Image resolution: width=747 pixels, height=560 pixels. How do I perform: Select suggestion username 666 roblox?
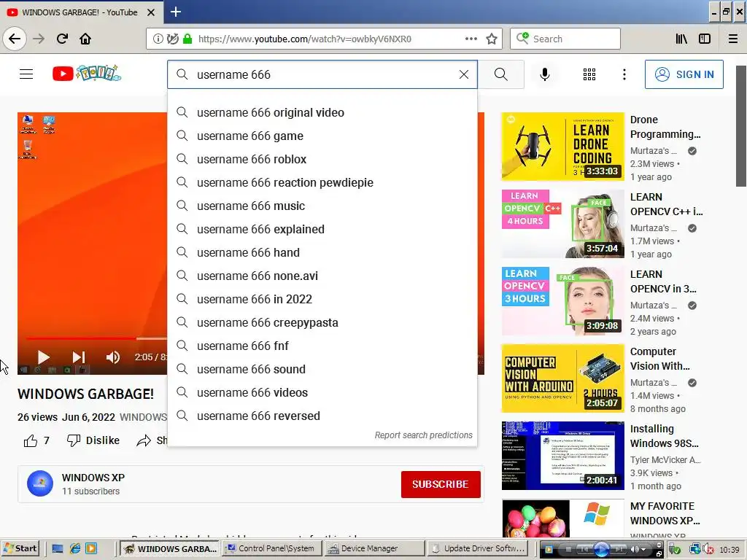tap(322, 159)
